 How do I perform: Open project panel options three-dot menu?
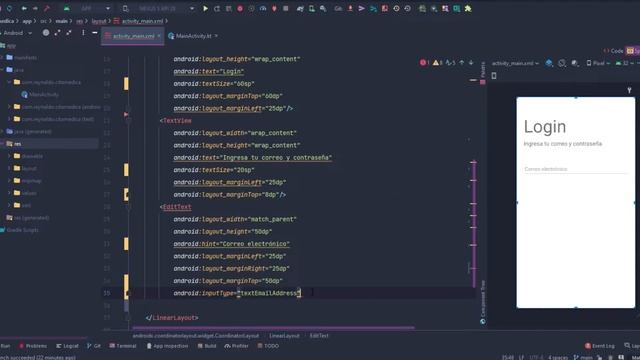83,33
